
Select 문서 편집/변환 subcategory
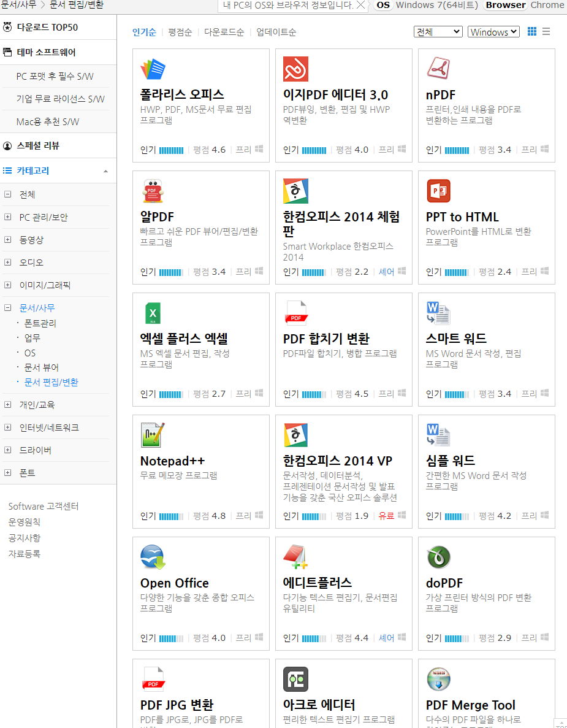51,382
